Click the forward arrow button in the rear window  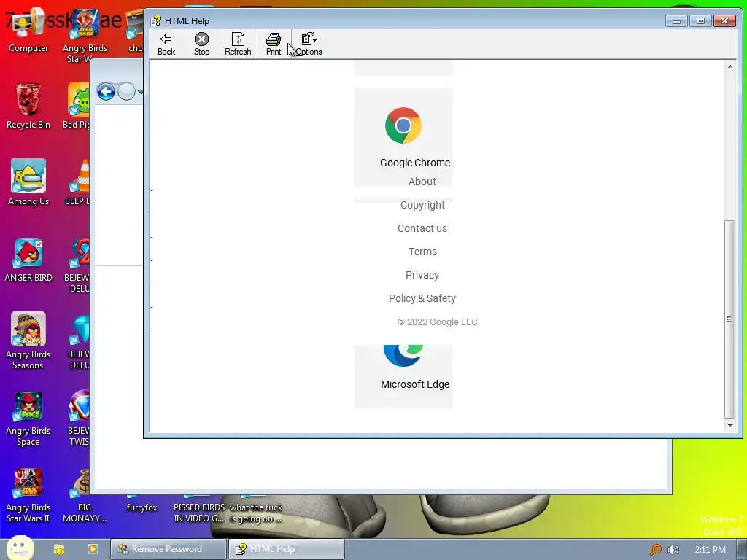(x=126, y=91)
